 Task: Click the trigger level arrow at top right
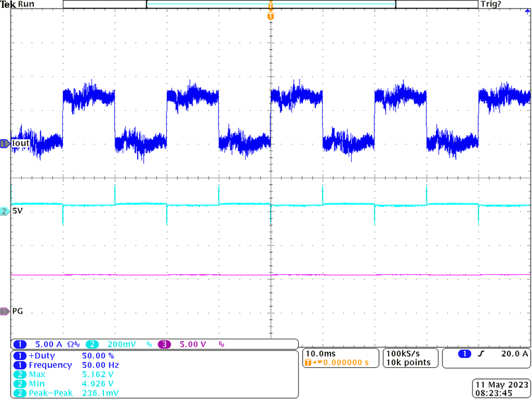pos(527,11)
